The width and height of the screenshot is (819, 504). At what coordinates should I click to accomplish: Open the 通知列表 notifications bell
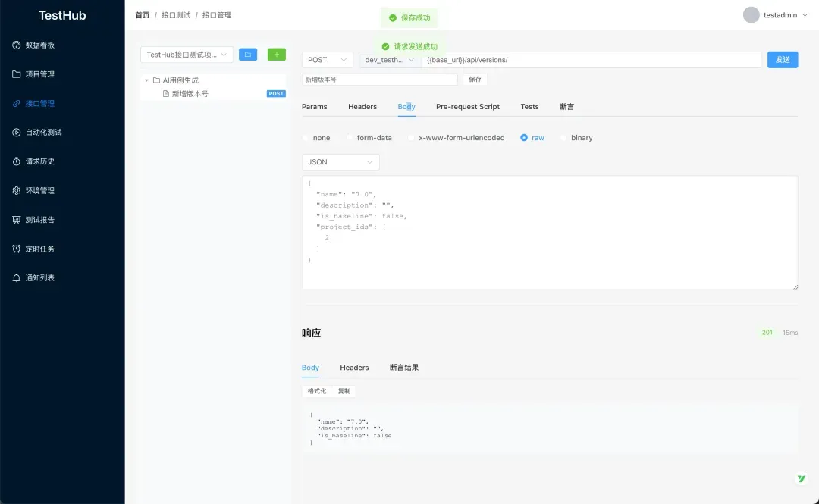click(17, 277)
